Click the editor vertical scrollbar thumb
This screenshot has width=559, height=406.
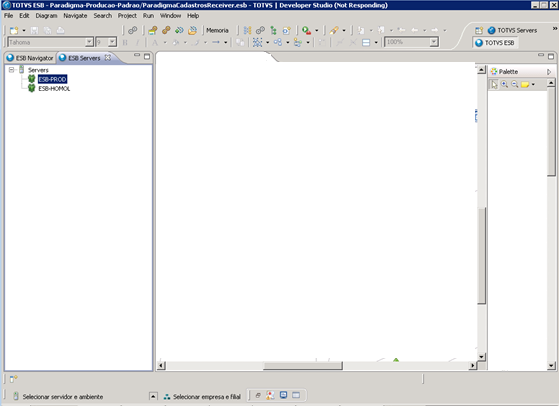[x=482, y=255]
